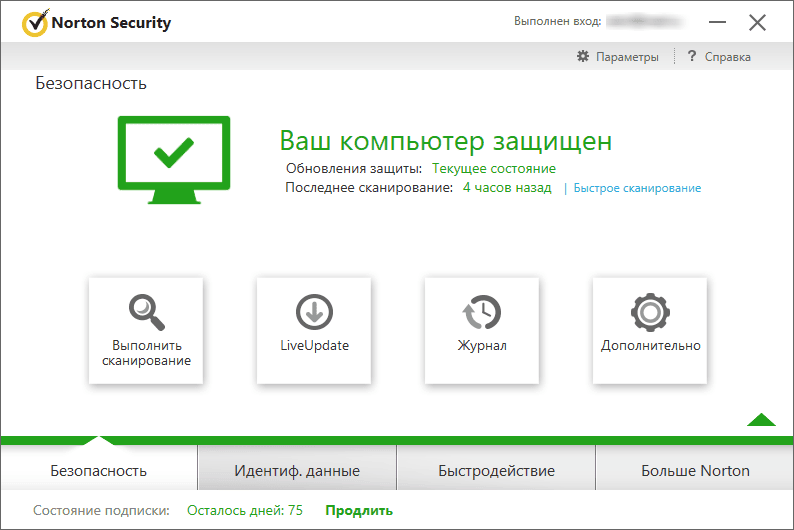This screenshot has width=794, height=530.
Task: Click the Выполнить сканирование label
Action: [x=146, y=353]
